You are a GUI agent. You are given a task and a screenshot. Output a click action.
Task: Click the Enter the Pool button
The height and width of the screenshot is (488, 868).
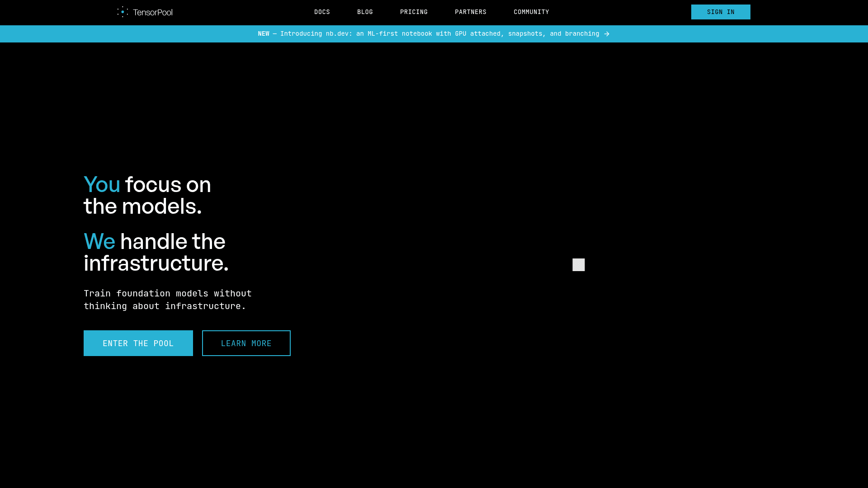click(x=138, y=343)
